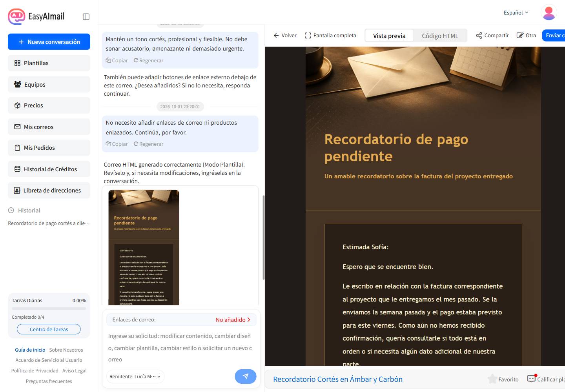The height and width of the screenshot is (392, 565).
Task: Start a Nueva conversación
Action: (x=49, y=42)
